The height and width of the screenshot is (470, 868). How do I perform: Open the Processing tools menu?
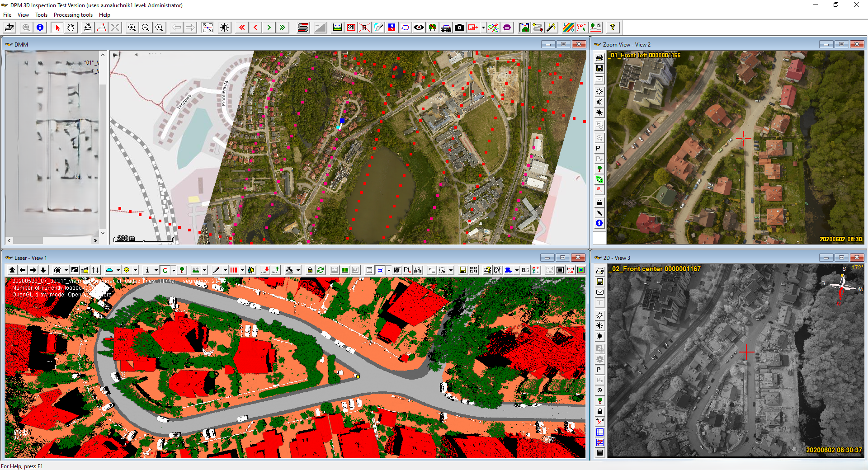click(73, 15)
